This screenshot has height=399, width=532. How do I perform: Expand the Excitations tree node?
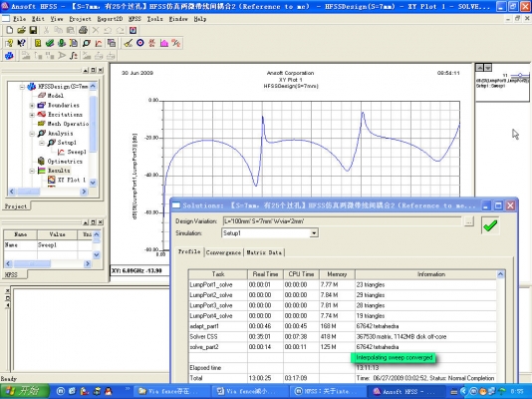coord(32,115)
